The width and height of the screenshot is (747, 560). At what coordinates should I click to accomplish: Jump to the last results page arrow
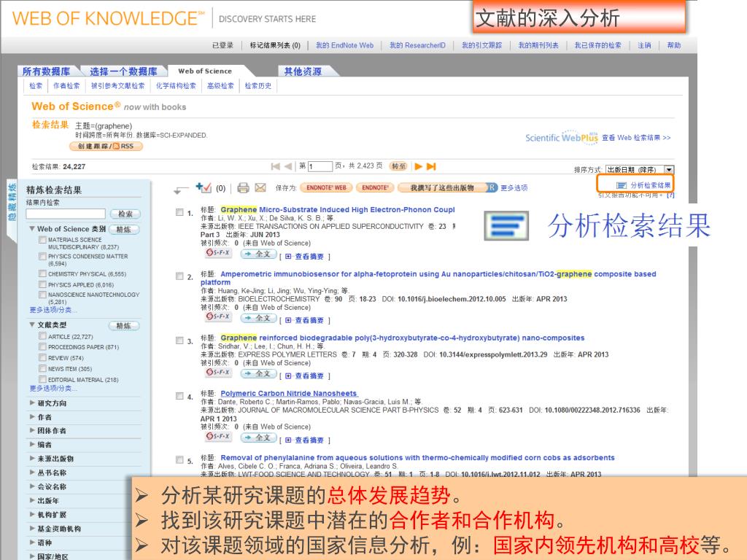coord(431,166)
